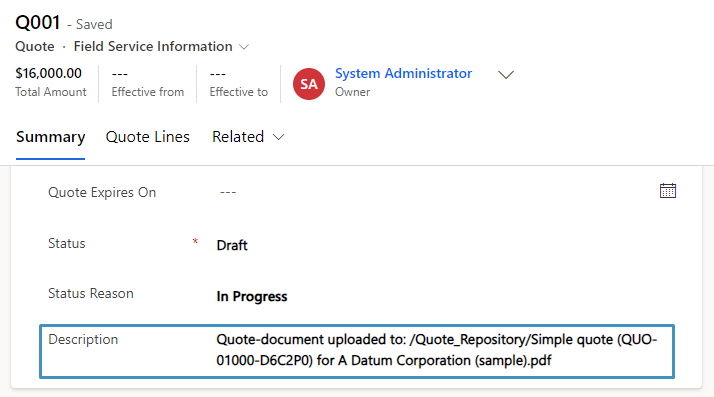Click the Q001 record title

(38, 22)
